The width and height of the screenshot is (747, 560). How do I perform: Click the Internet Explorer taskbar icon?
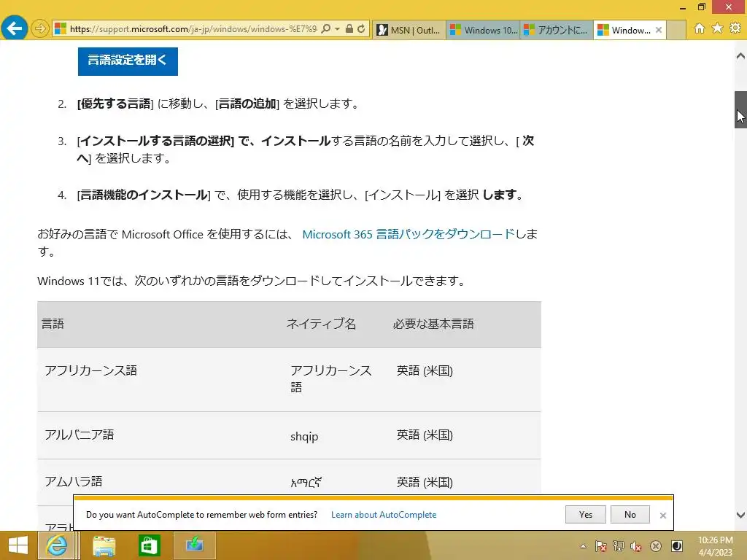pos(57,545)
